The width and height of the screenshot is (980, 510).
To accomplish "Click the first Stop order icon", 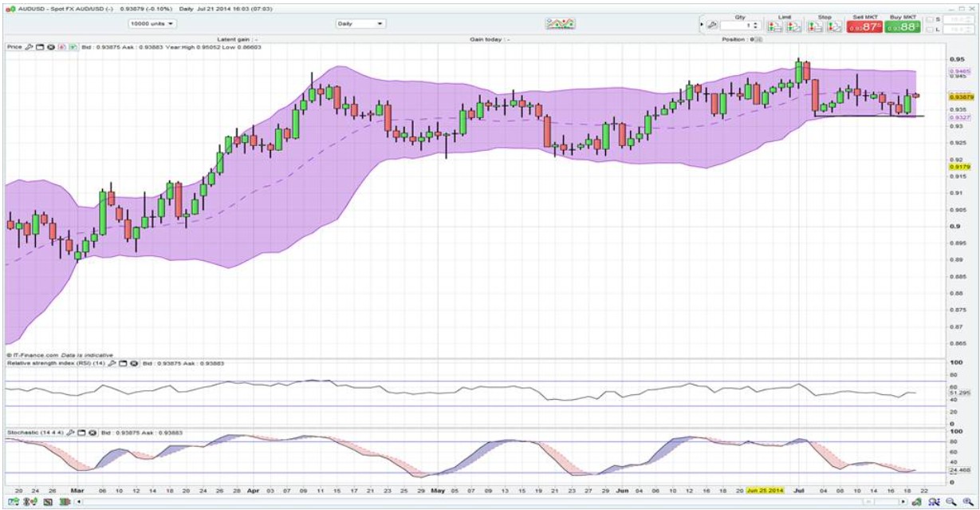I will (x=814, y=26).
